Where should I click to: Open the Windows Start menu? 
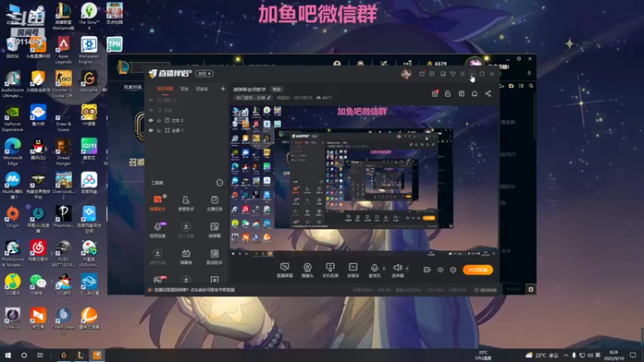pos(8,355)
